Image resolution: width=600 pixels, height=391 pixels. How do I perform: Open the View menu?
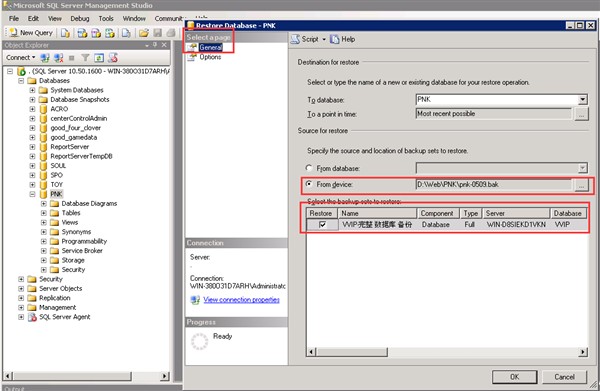55,18
